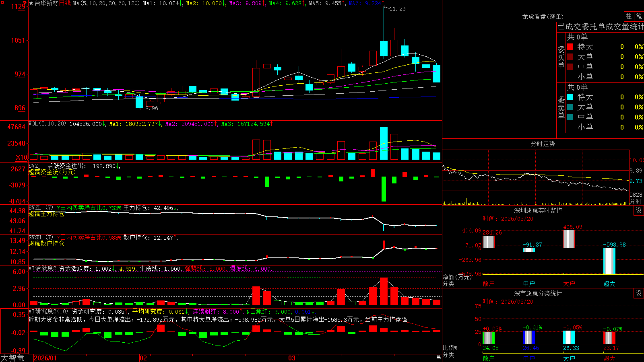Image resolution: width=644 pixels, height=362 pixels.
Task: Click the 委买单 section label
Action: (x=561, y=58)
